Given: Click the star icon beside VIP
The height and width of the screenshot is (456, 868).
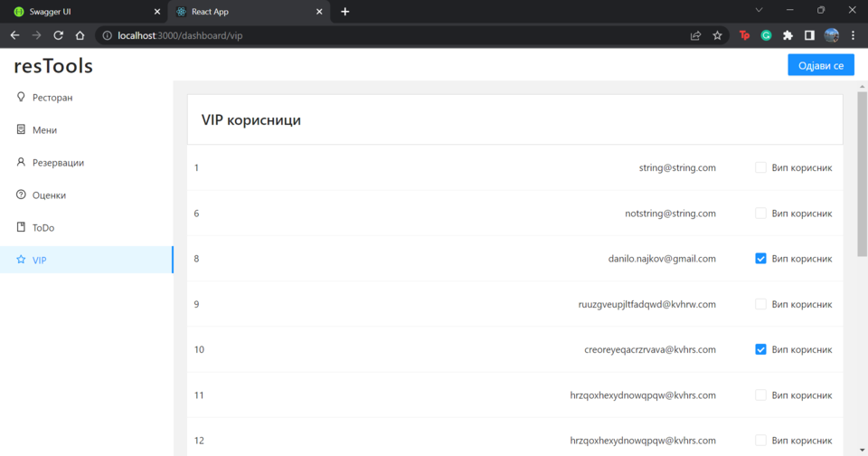Looking at the screenshot, I should [x=21, y=260].
